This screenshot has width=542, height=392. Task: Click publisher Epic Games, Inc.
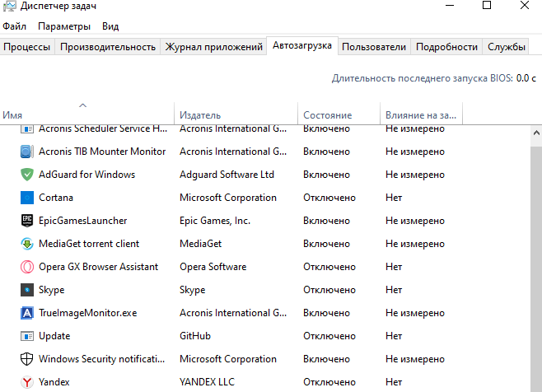215,221
